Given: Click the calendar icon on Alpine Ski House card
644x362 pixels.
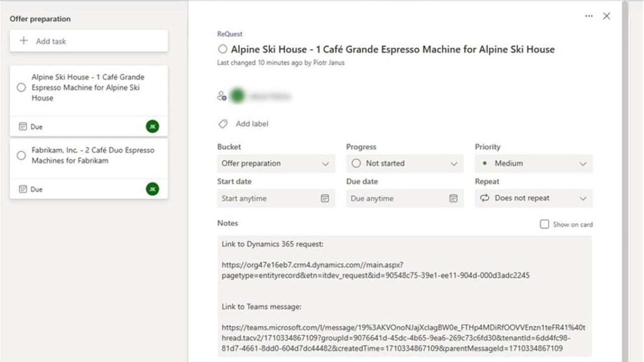Looking at the screenshot, I should click(23, 127).
